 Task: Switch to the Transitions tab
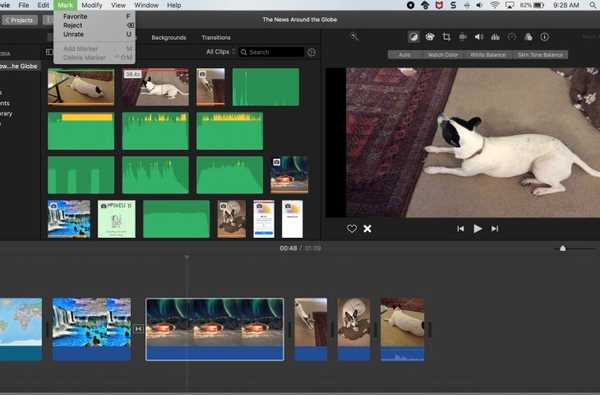[x=216, y=38]
